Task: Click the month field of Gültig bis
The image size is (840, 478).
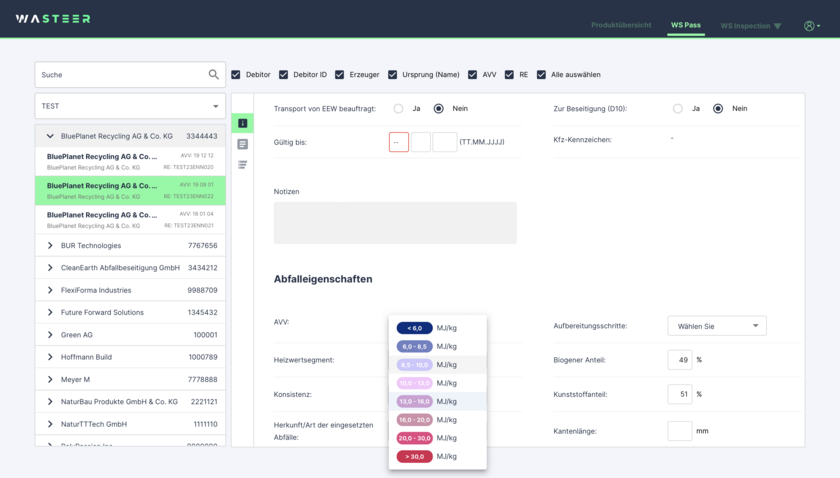Action: pyautogui.click(x=421, y=142)
